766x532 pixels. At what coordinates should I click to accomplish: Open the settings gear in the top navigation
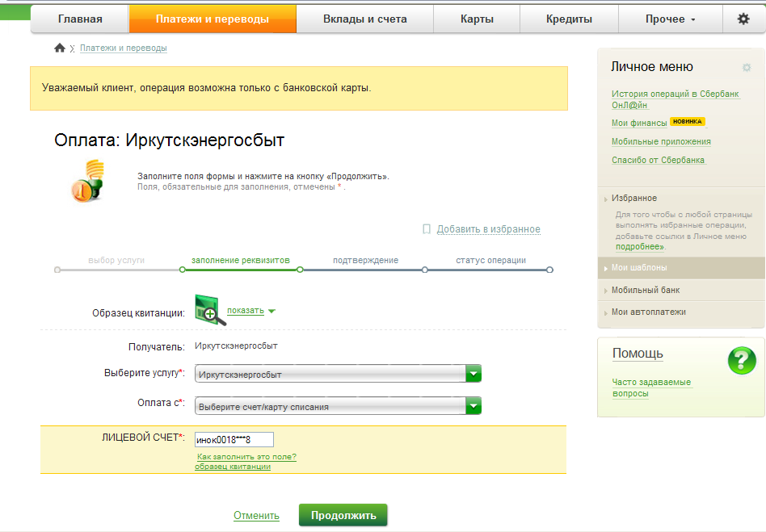coord(743,19)
